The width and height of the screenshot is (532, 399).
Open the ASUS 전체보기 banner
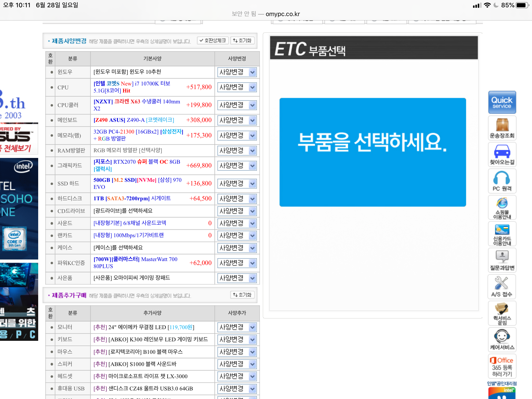(19, 138)
